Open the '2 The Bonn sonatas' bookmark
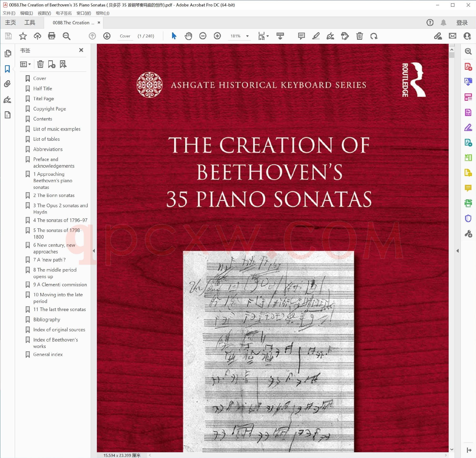476x458 pixels. [x=54, y=195]
